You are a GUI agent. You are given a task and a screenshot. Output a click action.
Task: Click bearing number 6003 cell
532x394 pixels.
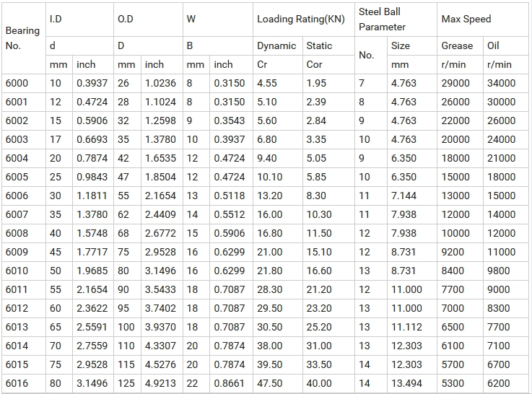[24, 139]
